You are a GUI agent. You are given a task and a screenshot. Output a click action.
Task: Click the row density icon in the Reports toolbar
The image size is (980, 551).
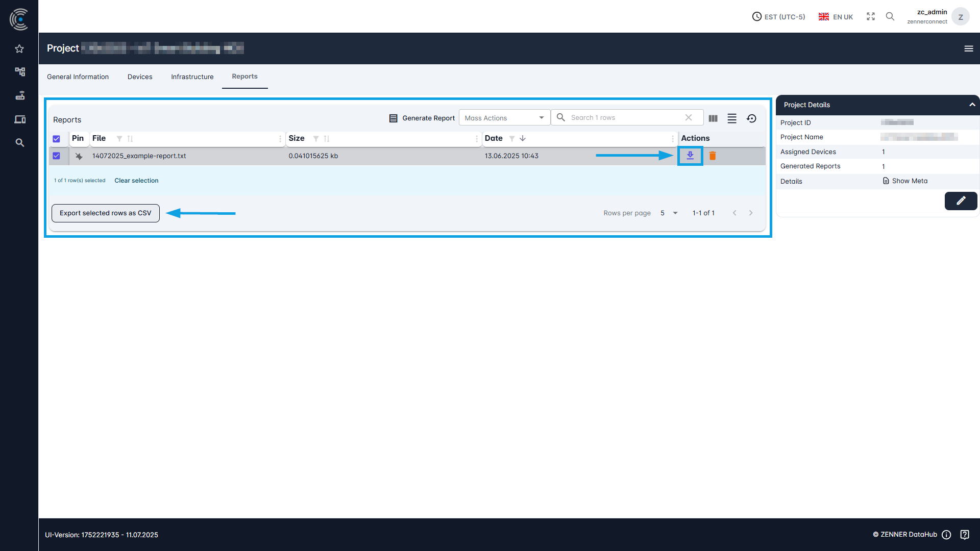(x=732, y=118)
